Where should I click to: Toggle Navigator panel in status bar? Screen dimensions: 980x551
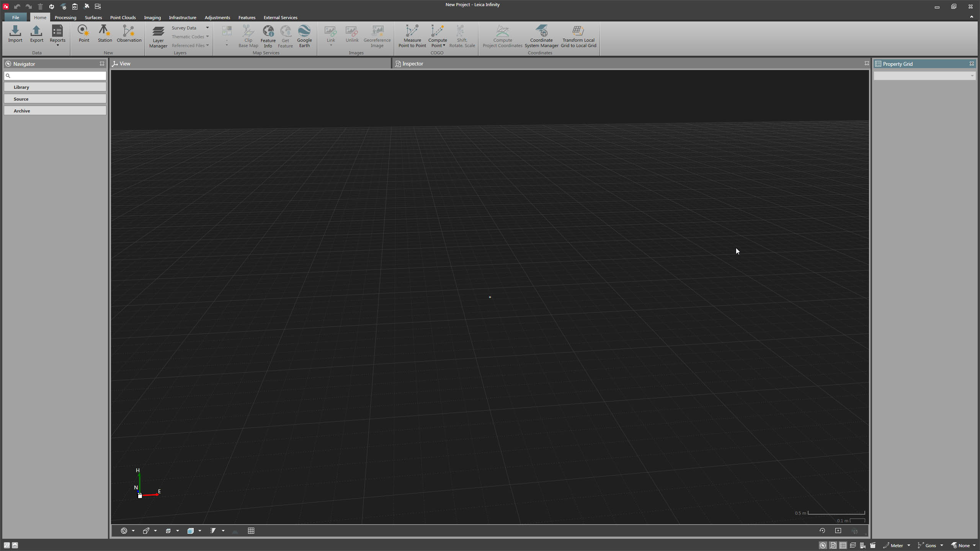point(823,546)
